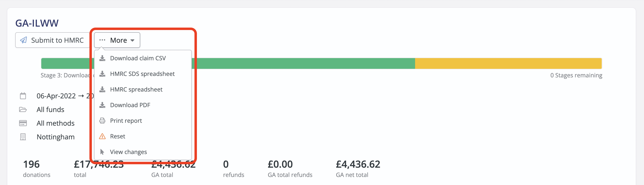Click the GA-ILWW claim title

click(37, 23)
